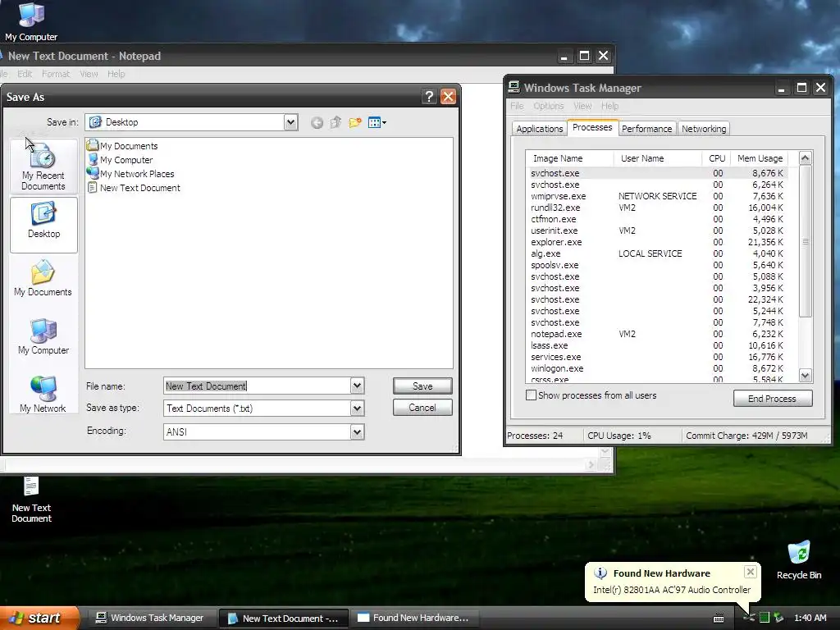Select My Network Places in file list
The height and width of the screenshot is (630, 840).
pyautogui.click(x=130, y=174)
